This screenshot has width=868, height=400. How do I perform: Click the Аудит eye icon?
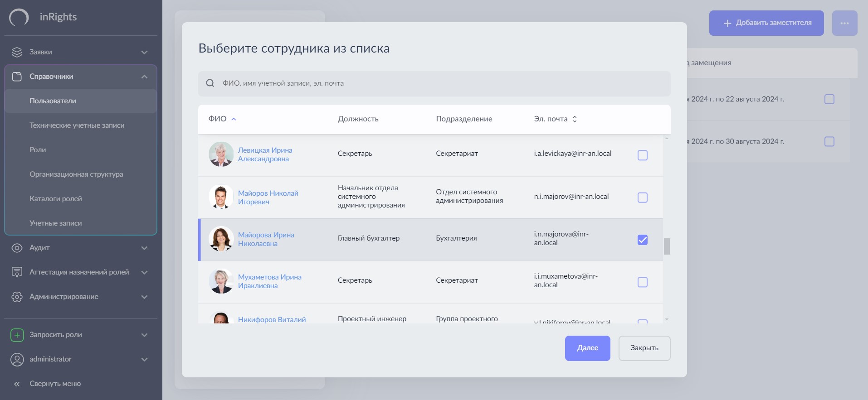[17, 248]
